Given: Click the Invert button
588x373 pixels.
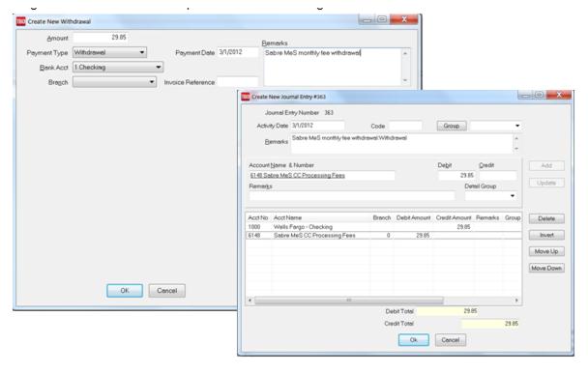Looking at the screenshot, I should 546,235.
